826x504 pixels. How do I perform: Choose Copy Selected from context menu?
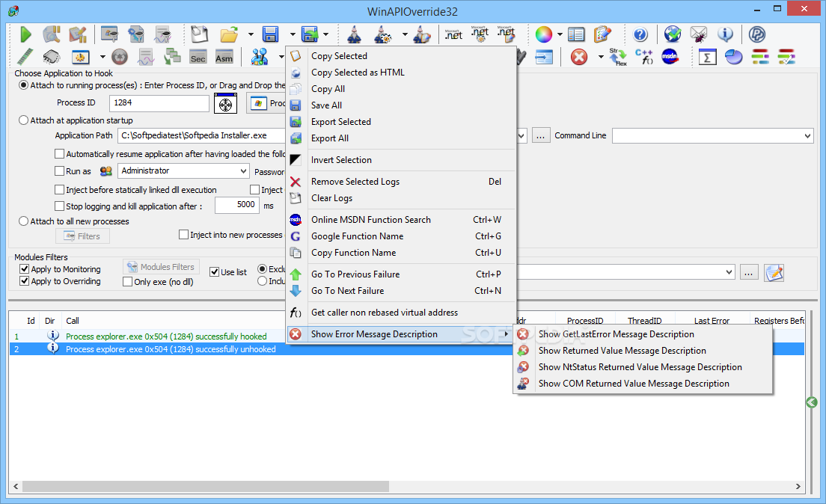(401, 56)
